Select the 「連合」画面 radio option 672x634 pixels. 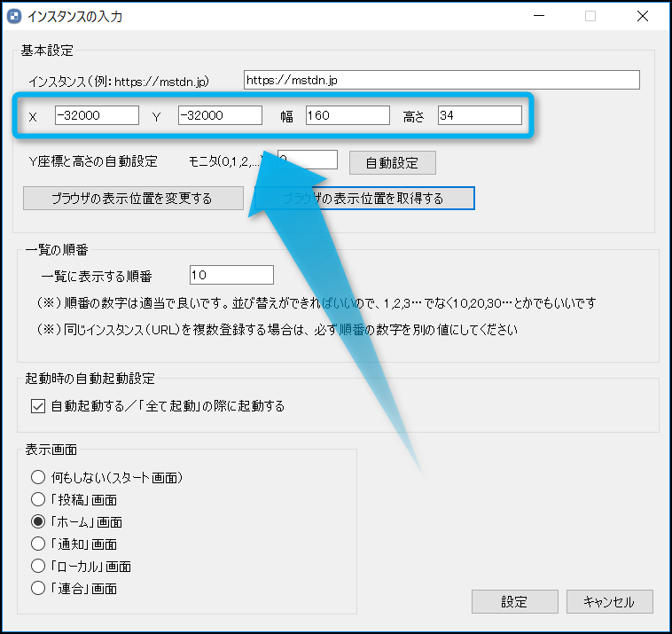38,587
